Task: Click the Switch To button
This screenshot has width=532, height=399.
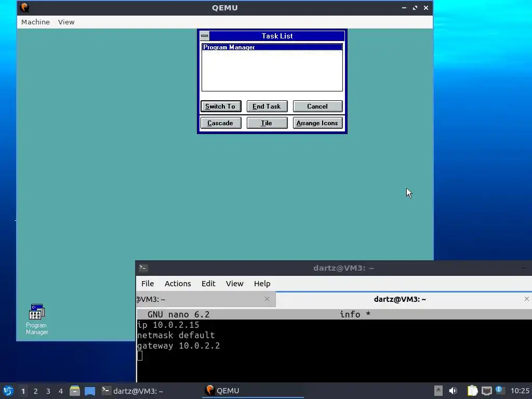Action: pos(220,106)
